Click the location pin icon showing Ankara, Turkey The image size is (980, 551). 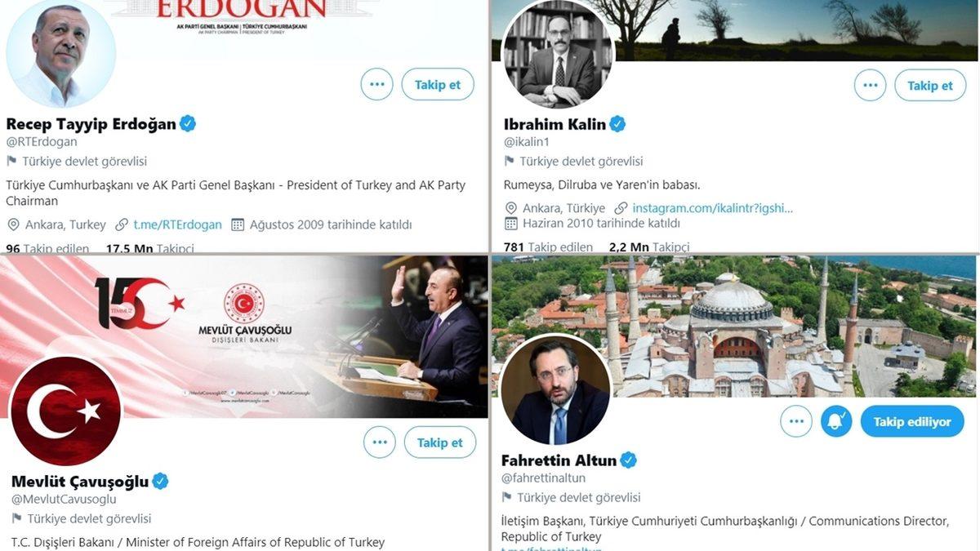pos(11,224)
